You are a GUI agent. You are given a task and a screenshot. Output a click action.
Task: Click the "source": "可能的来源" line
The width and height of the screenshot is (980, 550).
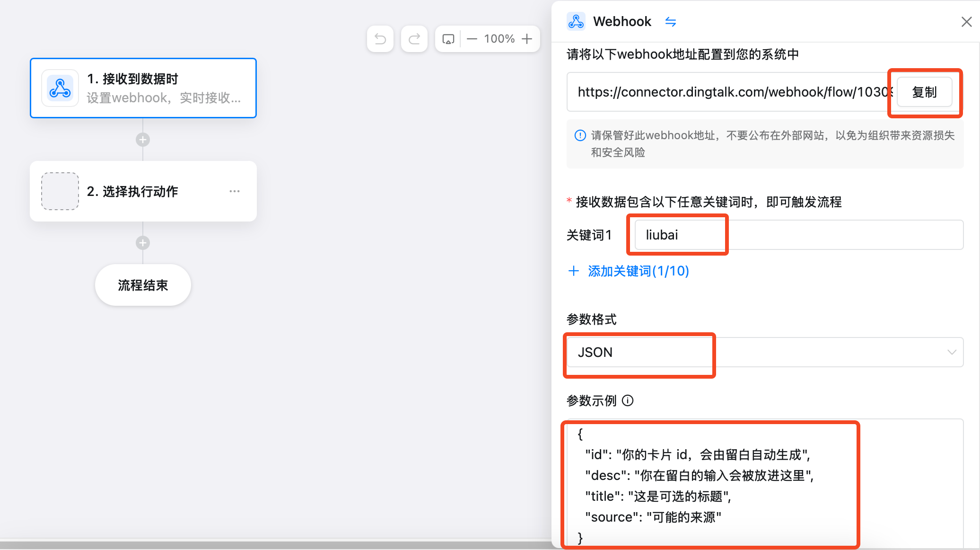coord(653,517)
